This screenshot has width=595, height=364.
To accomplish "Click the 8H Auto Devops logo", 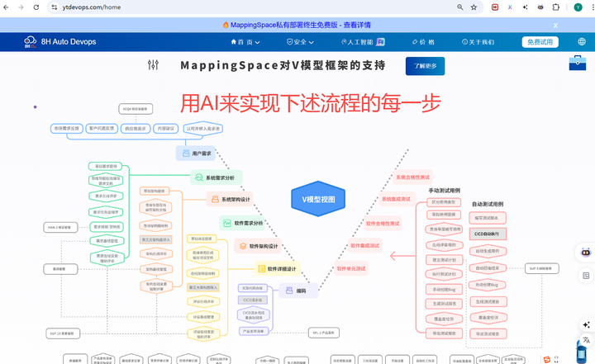I will point(60,42).
